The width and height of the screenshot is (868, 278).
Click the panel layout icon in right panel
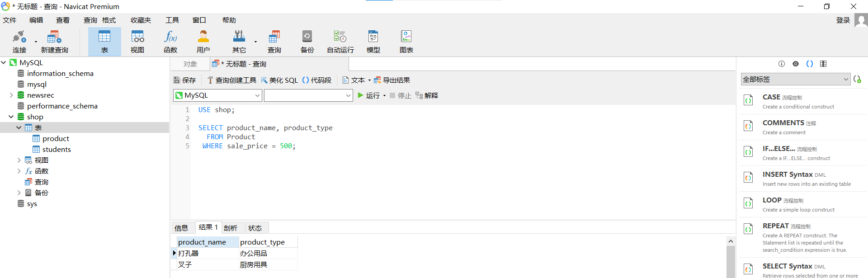point(823,64)
